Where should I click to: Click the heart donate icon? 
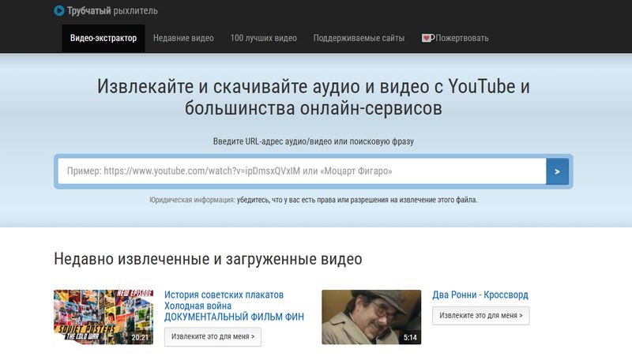point(427,38)
